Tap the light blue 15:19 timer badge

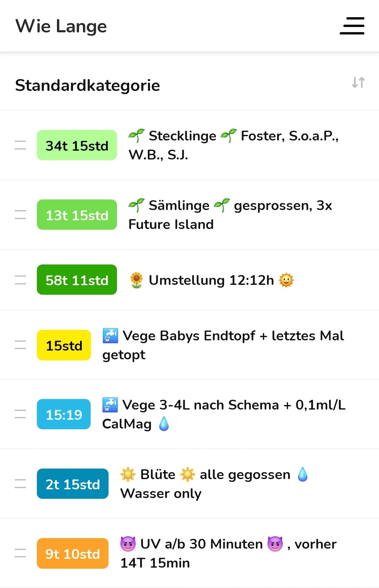pyautogui.click(x=64, y=414)
